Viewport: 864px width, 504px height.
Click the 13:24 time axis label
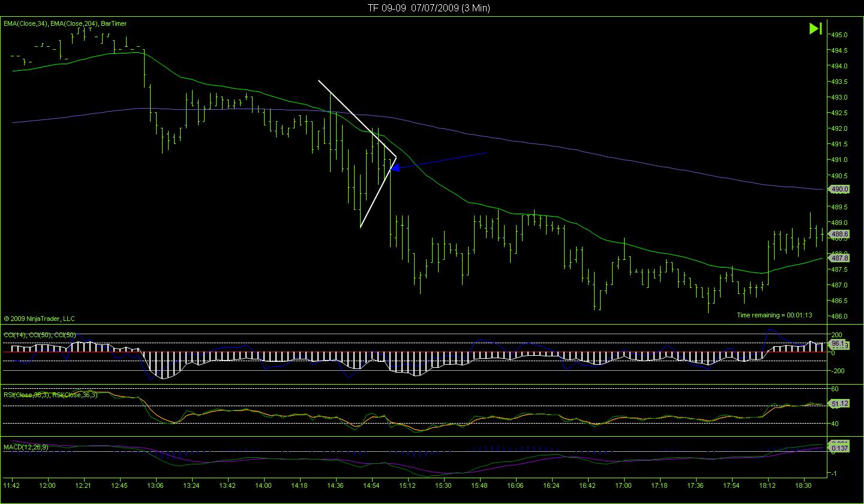pyautogui.click(x=191, y=485)
